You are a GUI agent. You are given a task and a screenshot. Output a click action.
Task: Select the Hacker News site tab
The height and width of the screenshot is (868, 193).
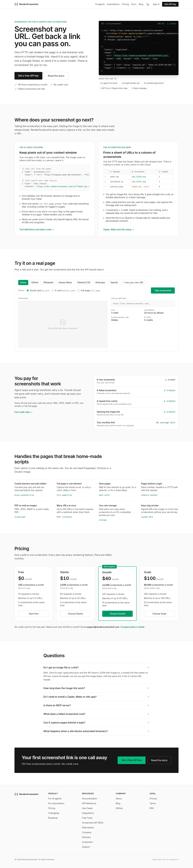pyautogui.click(x=65, y=282)
